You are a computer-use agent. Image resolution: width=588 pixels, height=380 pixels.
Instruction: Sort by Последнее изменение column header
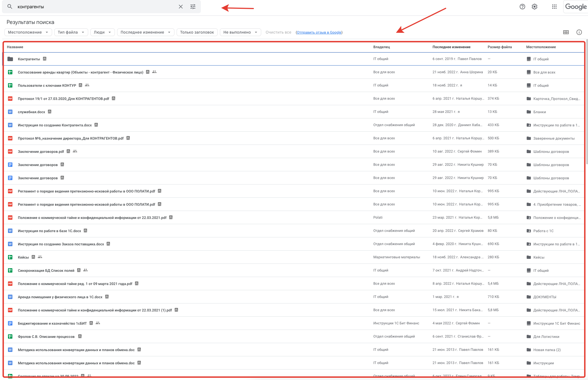(451, 47)
